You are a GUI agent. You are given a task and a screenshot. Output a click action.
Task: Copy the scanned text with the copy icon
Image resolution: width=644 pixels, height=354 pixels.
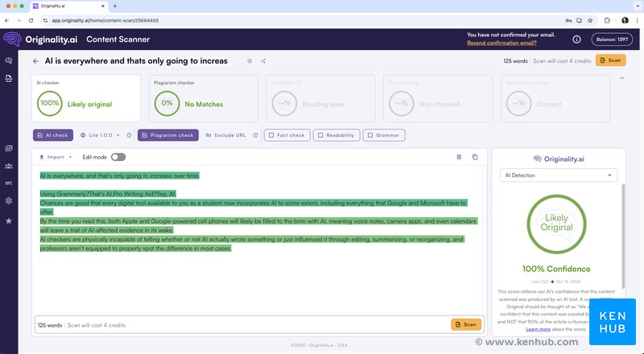[x=475, y=157]
